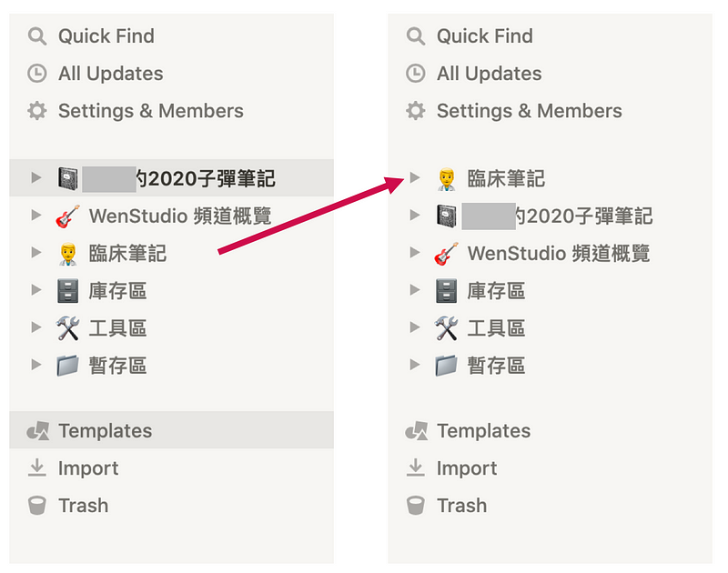Click the file cabinet icon in right sidebar
728x573 pixels.
click(x=447, y=291)
